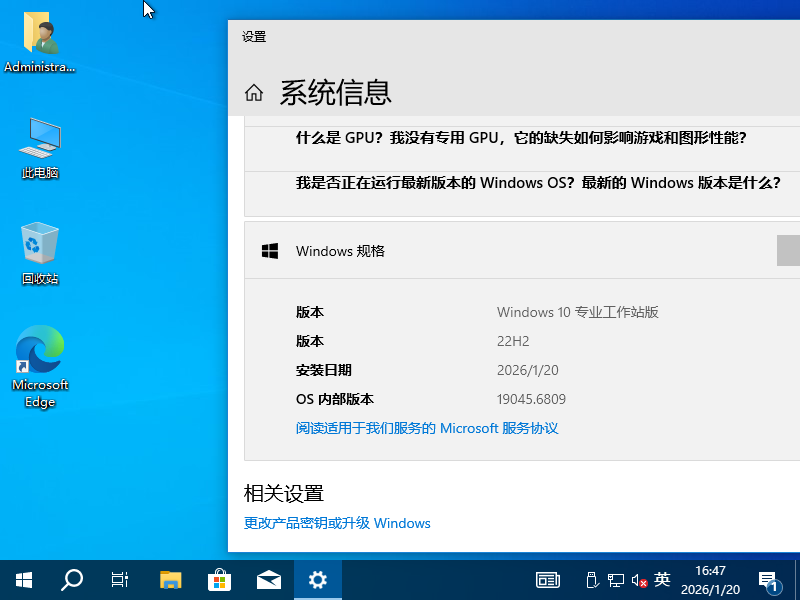Open the network status tray icon
Viewport: 800px width, 600px height.
click(616, 580)
